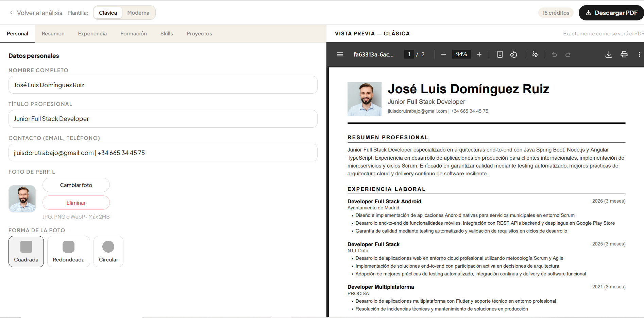This screenshot has height=318, width=644.
Task: Click 'Developer Full Stack Android' job title
Action: (384, 202)
